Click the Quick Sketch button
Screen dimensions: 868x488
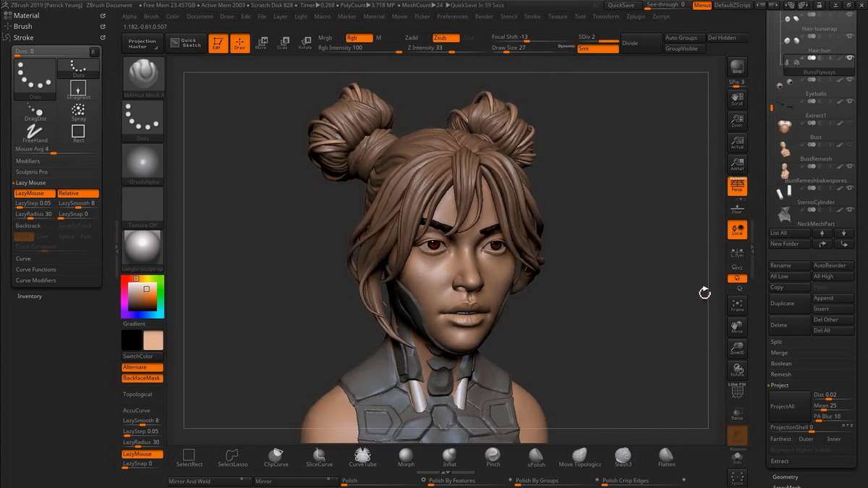click(x=186, y=43)
